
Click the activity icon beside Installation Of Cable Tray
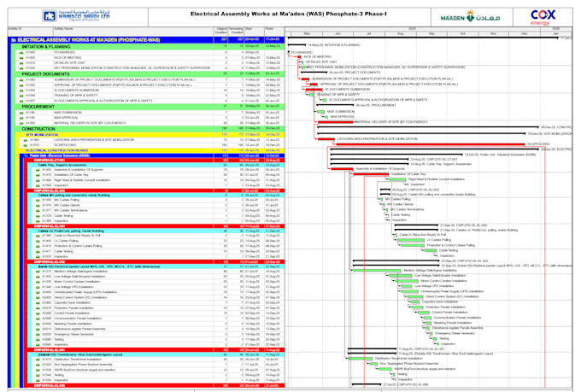click(x=38, y=175)
